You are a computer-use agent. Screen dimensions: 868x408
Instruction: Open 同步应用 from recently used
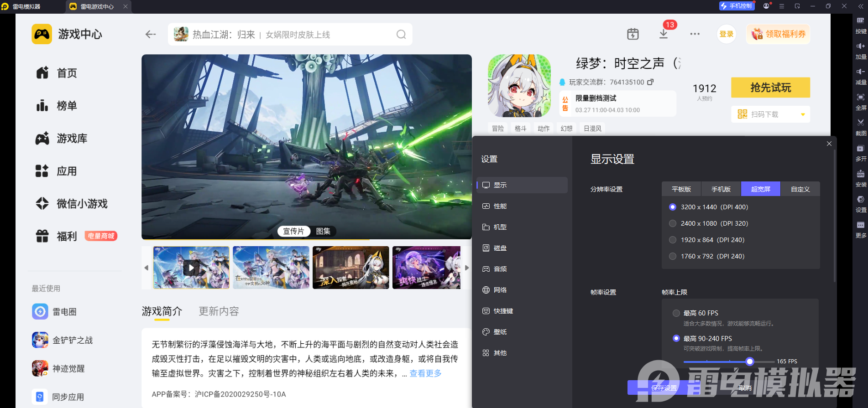(58, 397)
